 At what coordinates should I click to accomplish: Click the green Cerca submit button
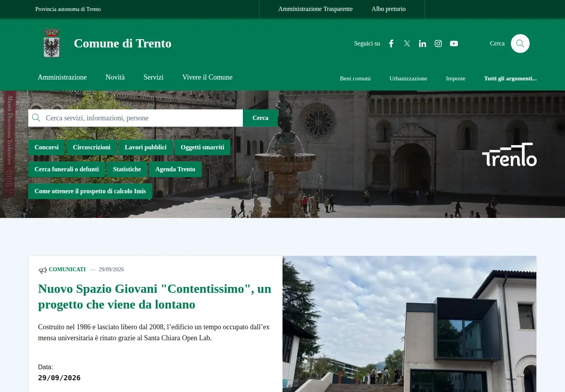point(260,118)
